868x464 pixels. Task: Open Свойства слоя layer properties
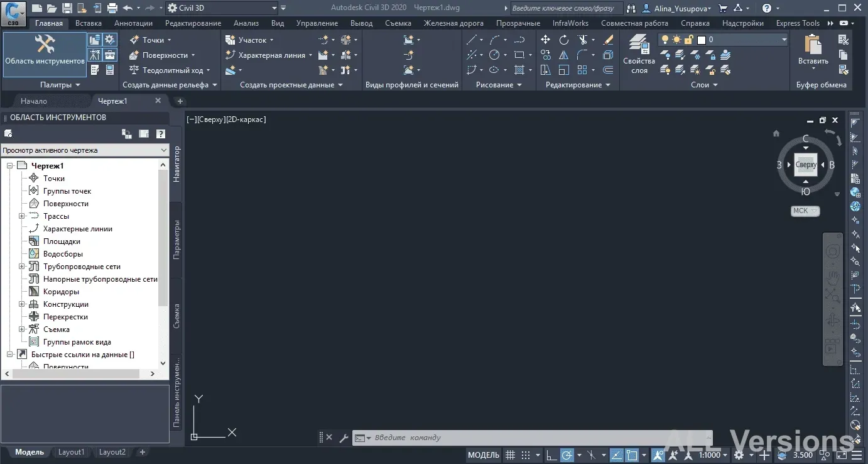[x=639, y=55]
